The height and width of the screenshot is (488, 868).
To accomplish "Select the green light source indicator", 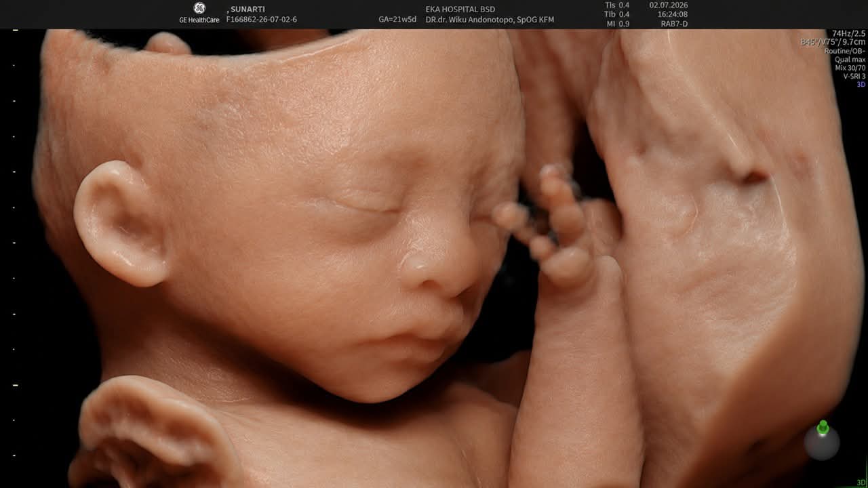I will pos(823,428).
